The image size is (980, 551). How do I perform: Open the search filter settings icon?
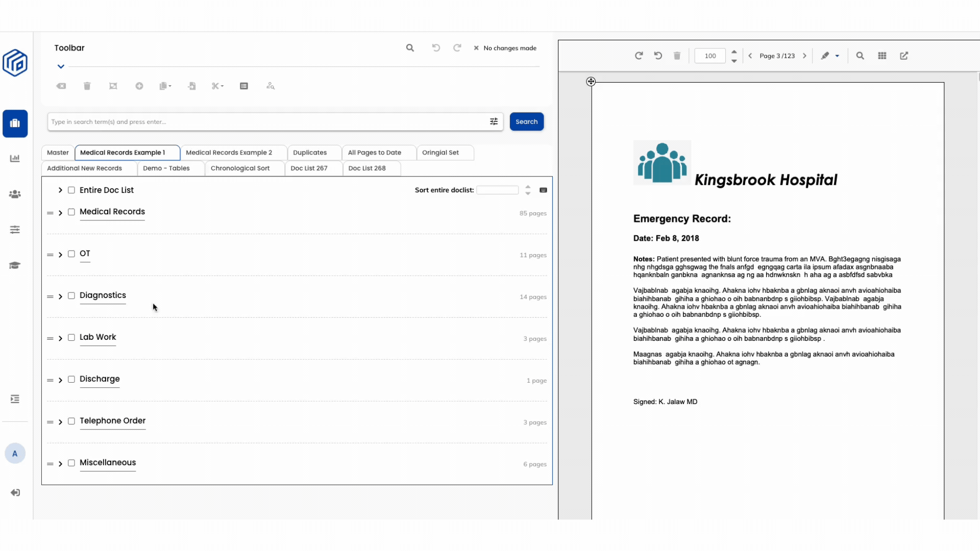click(x=494, y=121)
